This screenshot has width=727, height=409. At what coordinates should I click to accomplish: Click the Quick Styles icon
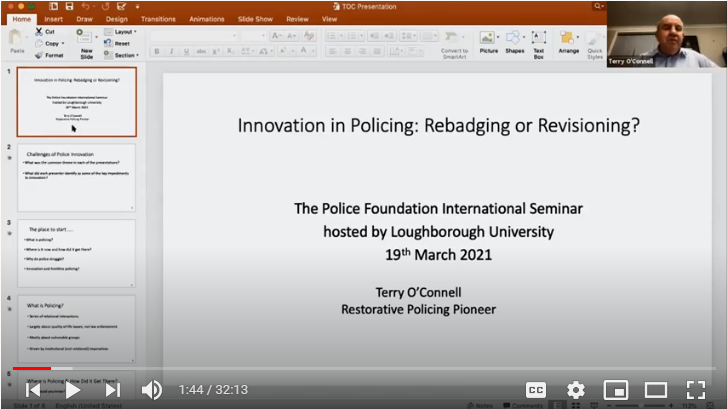pos(593,38)
